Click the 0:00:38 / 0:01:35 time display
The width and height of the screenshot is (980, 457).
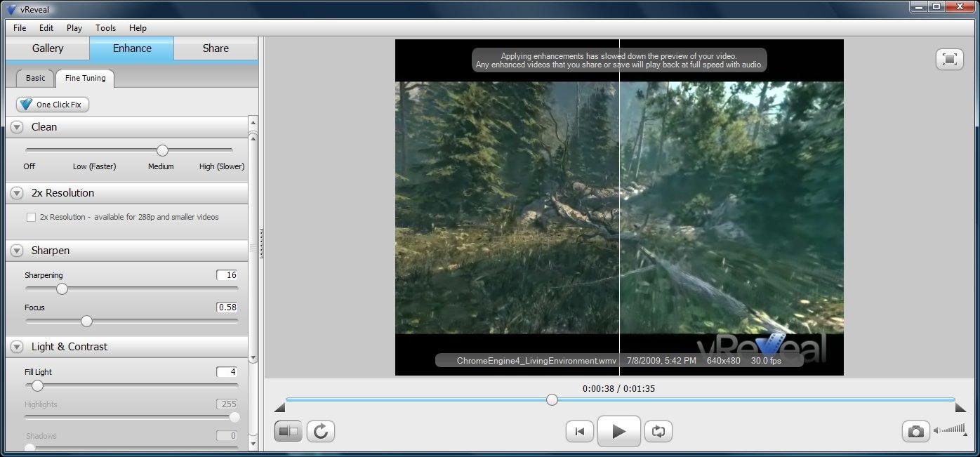(618, 388)
